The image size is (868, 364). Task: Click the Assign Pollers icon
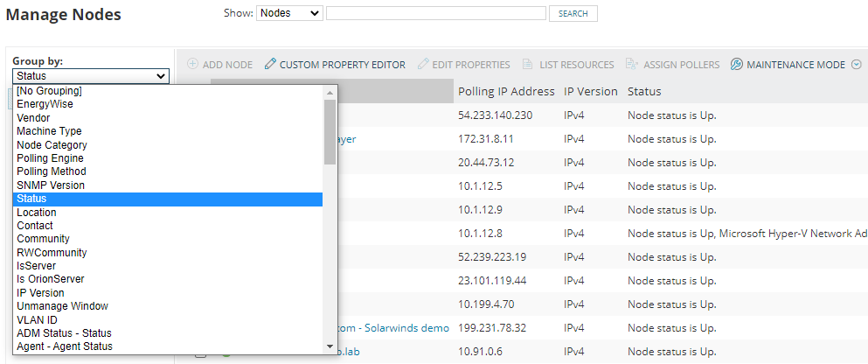click(x=632, y=64)
